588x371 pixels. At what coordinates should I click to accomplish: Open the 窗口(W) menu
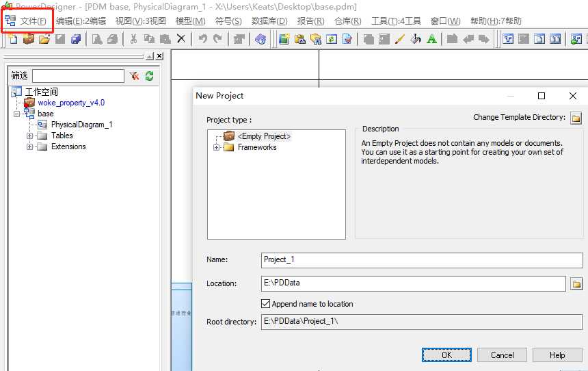coord(446,21)
